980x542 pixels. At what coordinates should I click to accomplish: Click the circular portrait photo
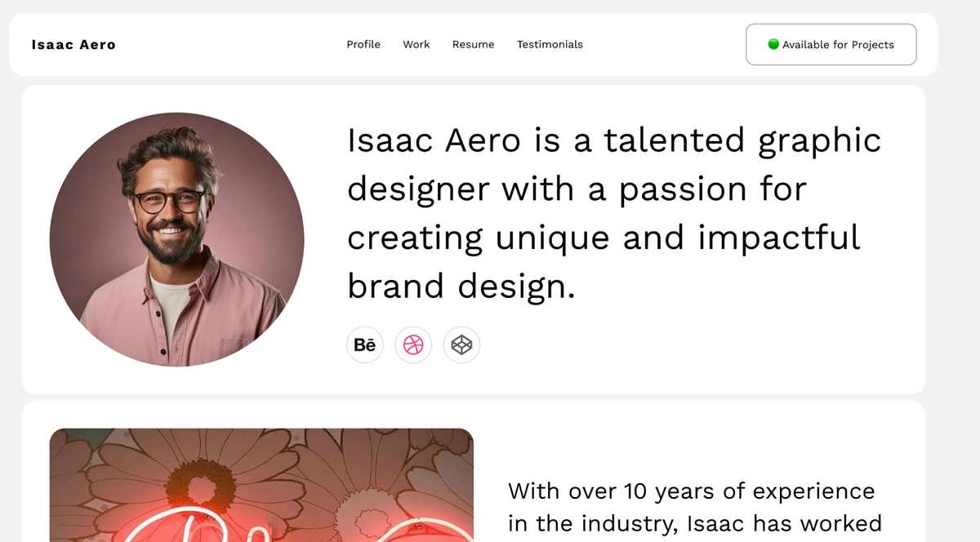pyautogui.click(x=176, y=239)
